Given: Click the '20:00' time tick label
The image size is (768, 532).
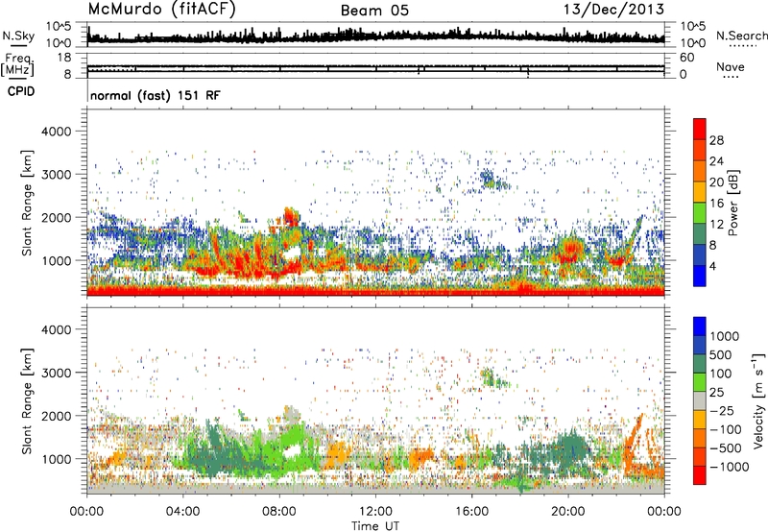Looking at the screenshot, I should 567,512.
